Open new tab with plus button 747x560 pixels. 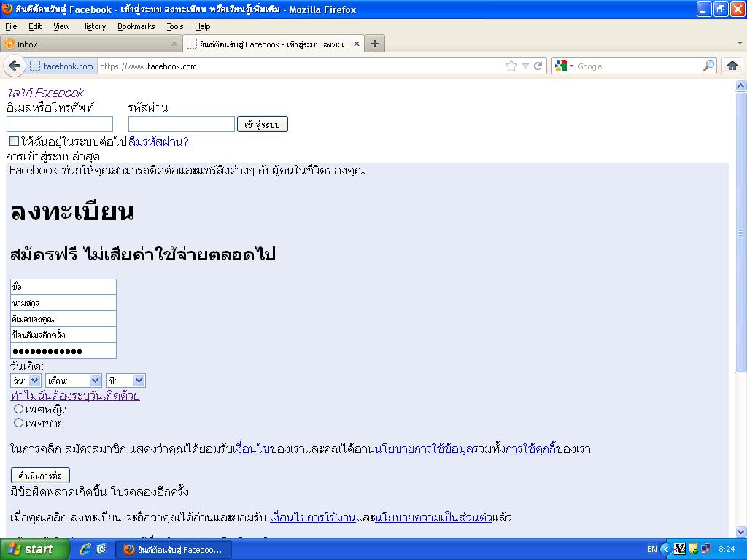point(375,44)
